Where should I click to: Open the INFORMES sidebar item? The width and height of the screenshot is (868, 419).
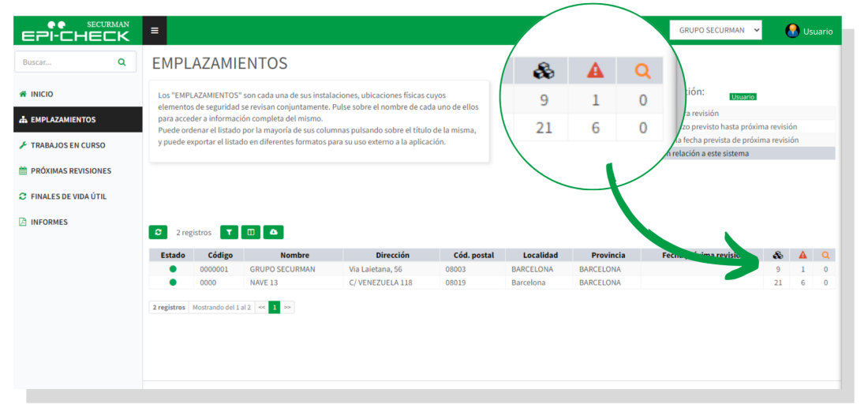49,222
